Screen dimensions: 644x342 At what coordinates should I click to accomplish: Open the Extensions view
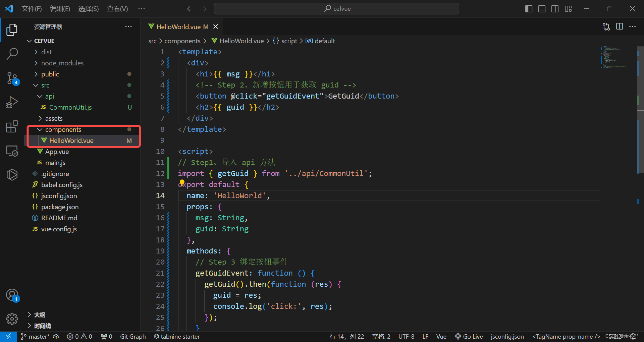[x=12, y=126]
